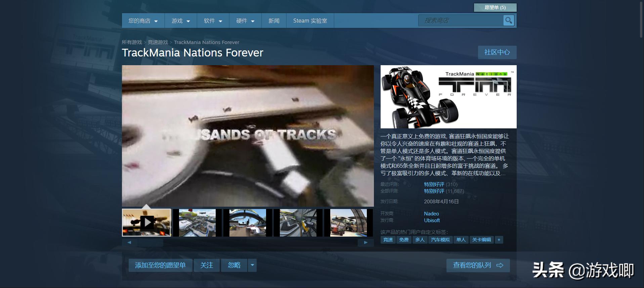Select the 免费 tag
The height and width of the screenshot is (288, 644).
[x=404, y=240]
